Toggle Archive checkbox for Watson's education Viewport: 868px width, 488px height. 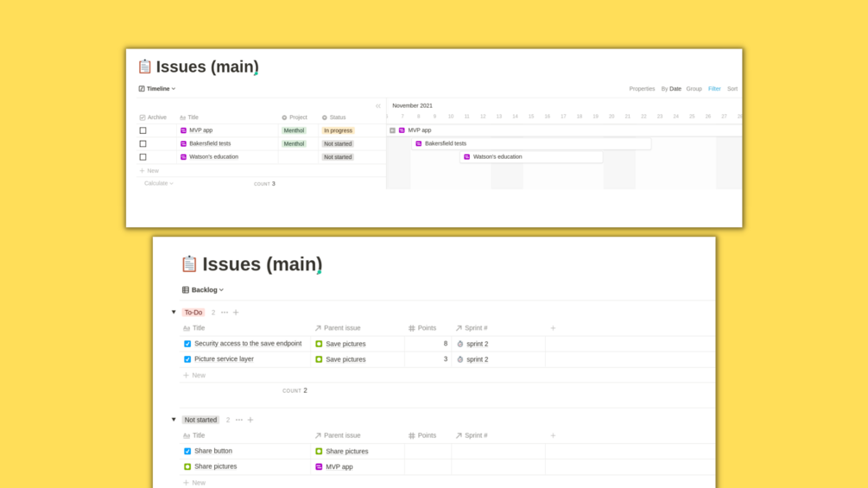pos(143,157)
